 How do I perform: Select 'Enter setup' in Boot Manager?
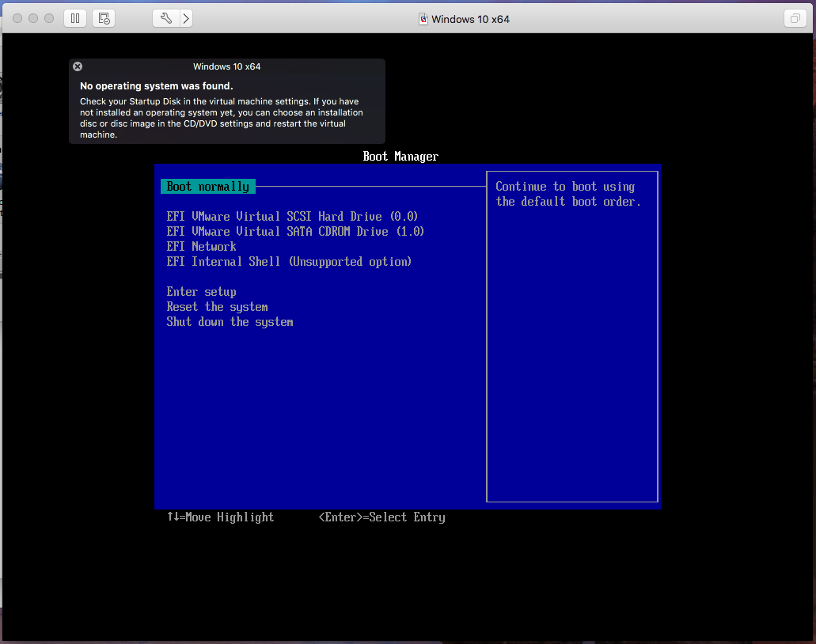(201, 292)
